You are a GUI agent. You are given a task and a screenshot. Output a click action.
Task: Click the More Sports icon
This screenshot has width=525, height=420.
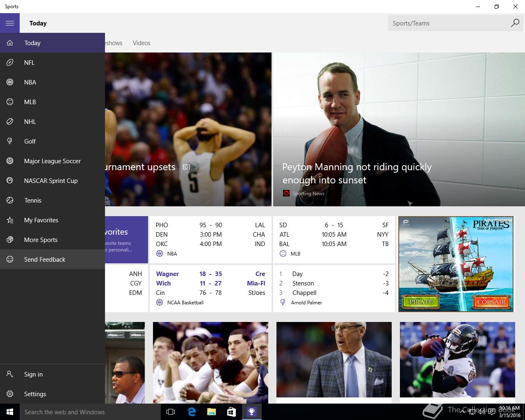point(10,240)
